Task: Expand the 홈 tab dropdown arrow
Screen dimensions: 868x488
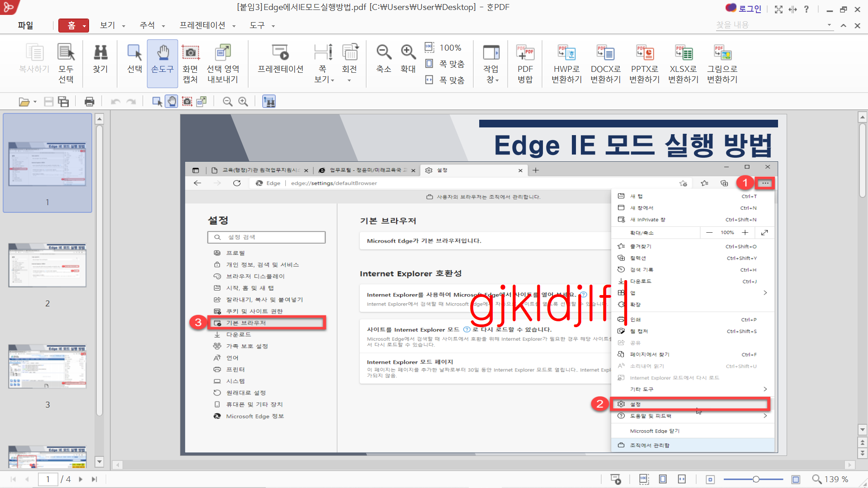Action: click(x=84, y=26)
